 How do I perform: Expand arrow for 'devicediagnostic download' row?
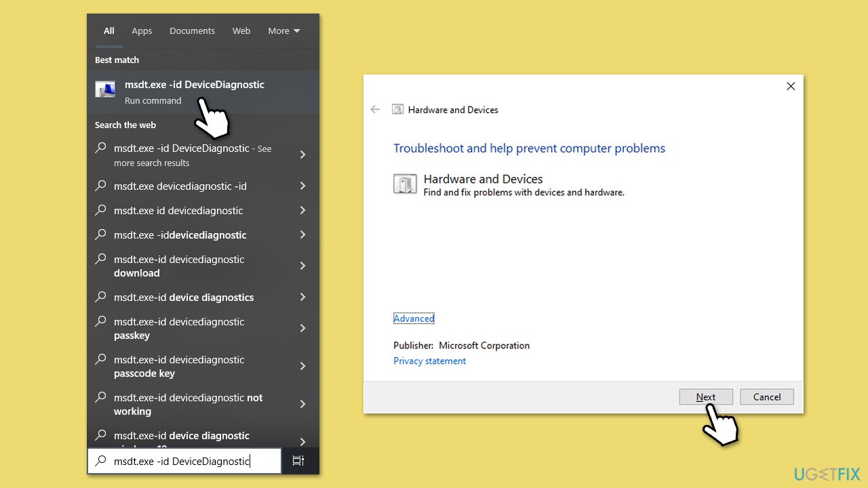(x=303, y=266)
